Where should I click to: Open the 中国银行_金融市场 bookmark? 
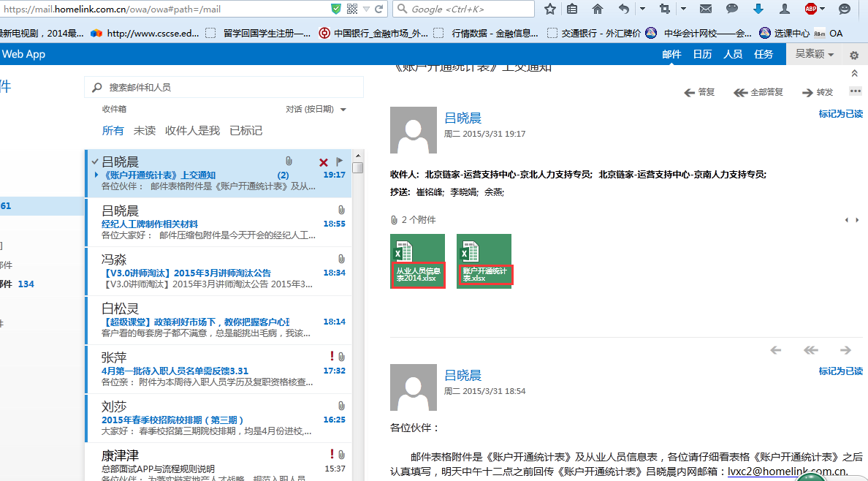[x=373, y=33]
